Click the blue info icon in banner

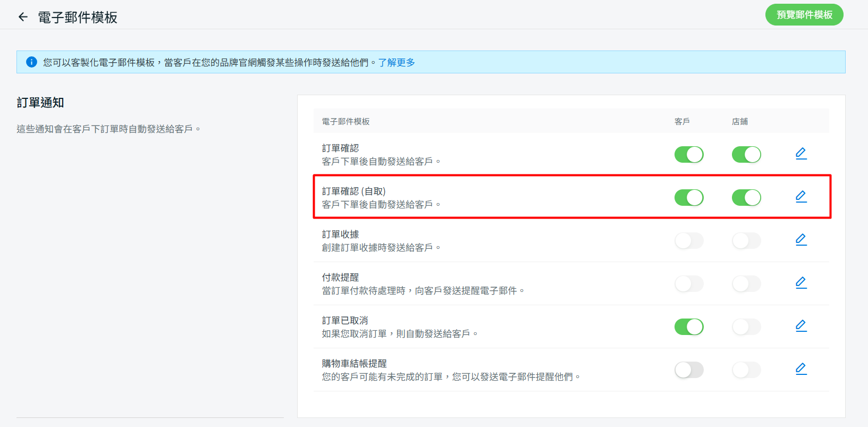pos(32,62)
